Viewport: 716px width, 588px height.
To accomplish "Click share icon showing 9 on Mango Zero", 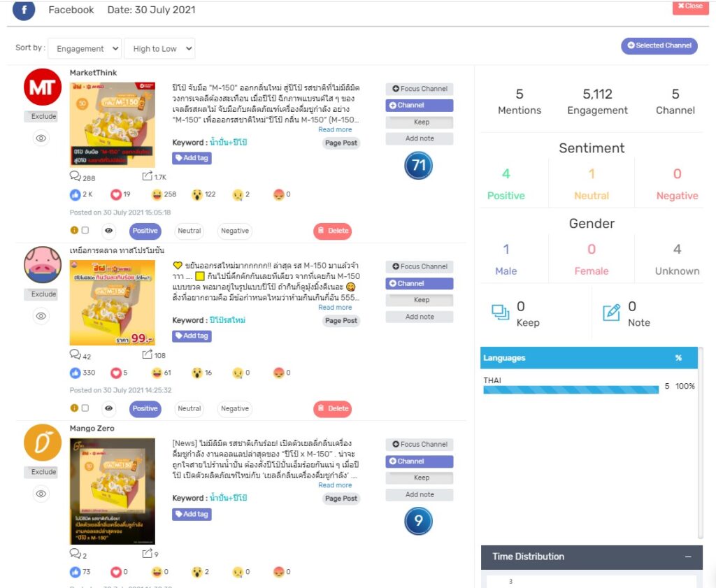I will [x=147, y=554].
